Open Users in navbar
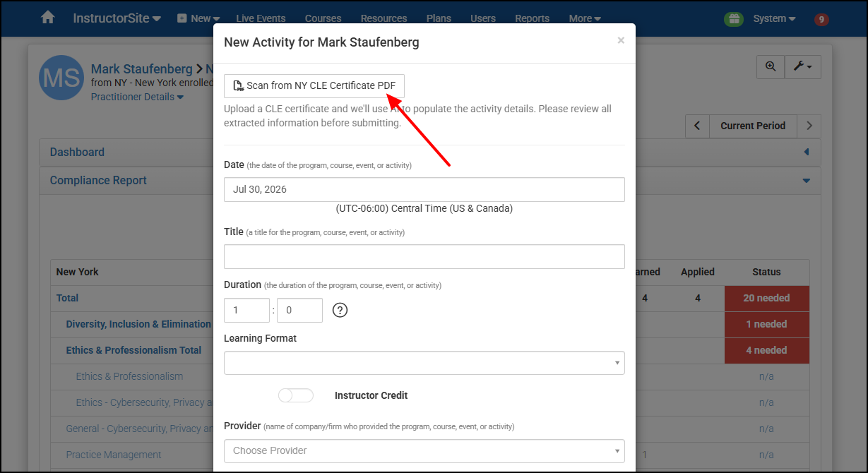The height and width of the screenshot is (473, 868). (x=482, y=18)
